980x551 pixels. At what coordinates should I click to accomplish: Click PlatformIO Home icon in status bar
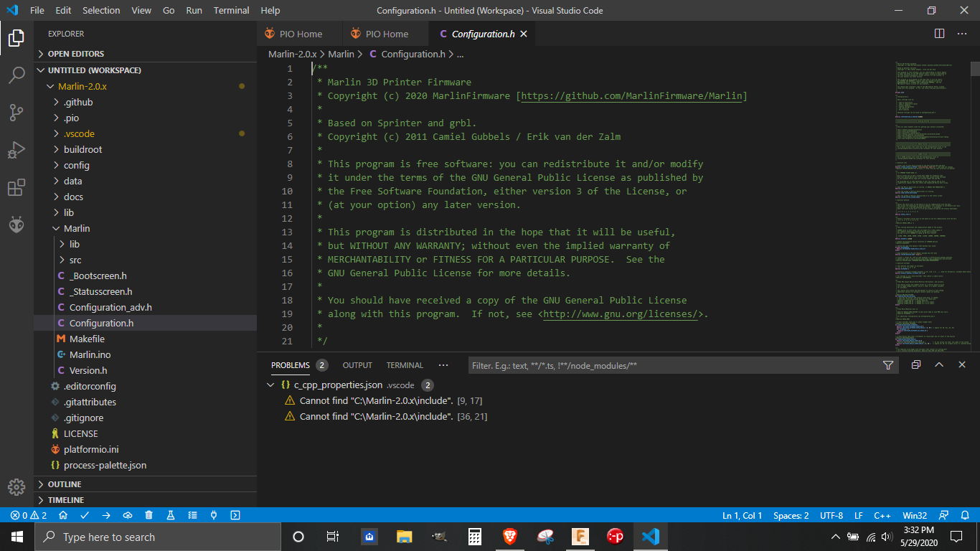63,515
